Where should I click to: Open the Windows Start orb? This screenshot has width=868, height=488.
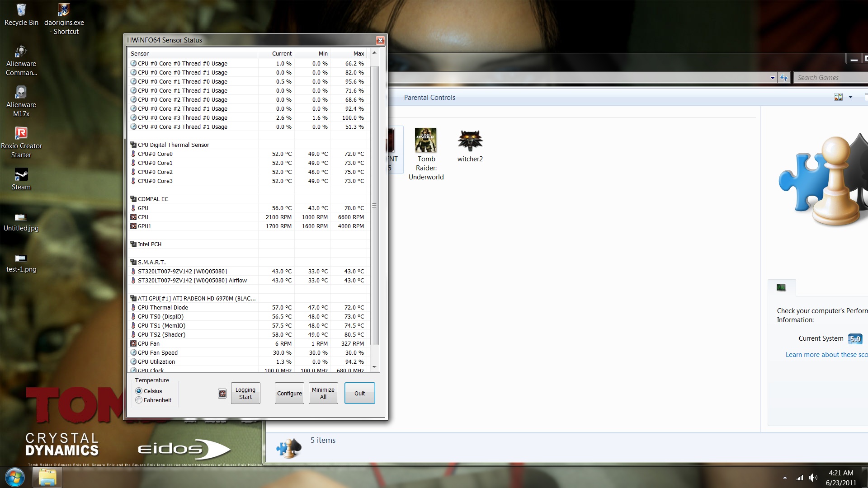point(15,478)
